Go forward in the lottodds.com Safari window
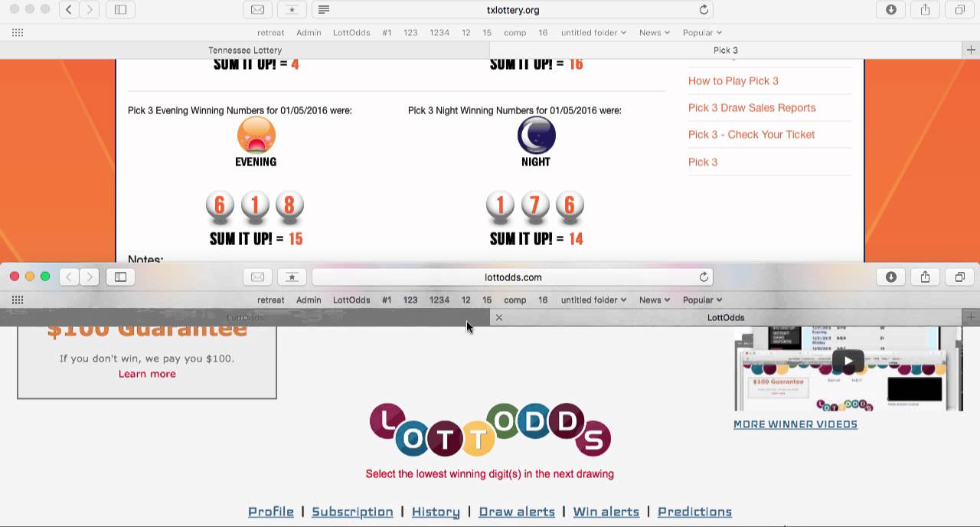Screen dimensions: 980x527 [90, 277]
